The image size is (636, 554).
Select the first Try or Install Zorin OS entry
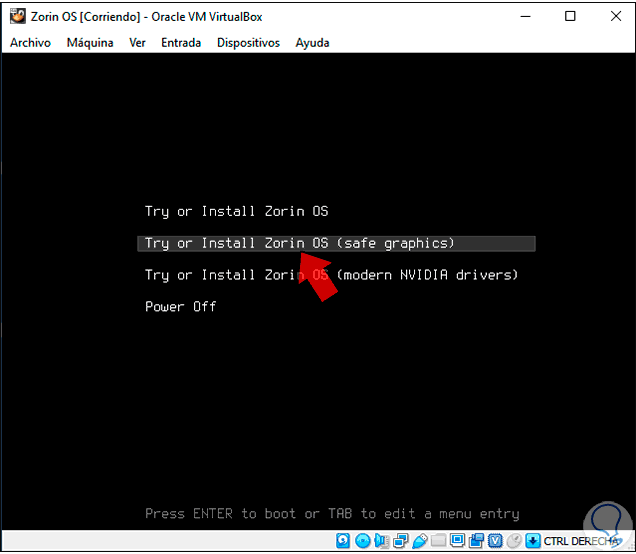point(236,211)
